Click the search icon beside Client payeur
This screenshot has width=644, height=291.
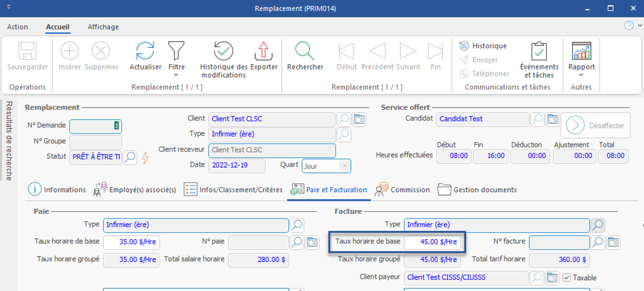(x=537, y=278)
